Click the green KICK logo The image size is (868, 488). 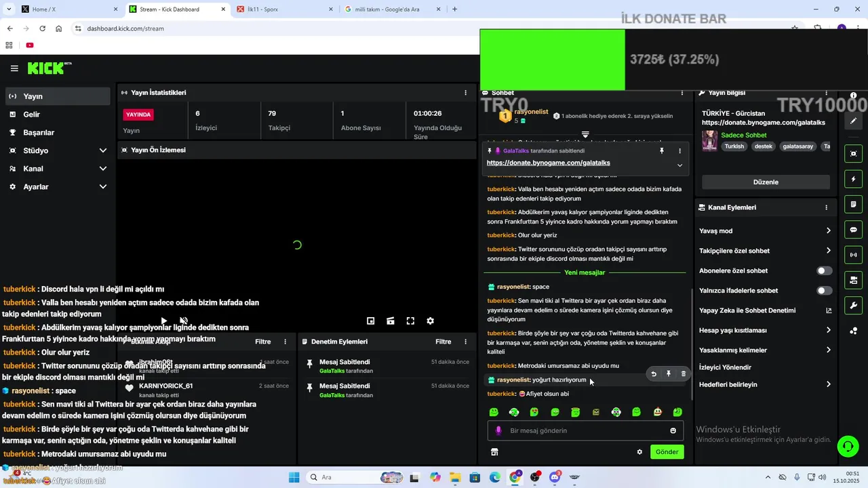pyautogui.click(x=49, y=68)
